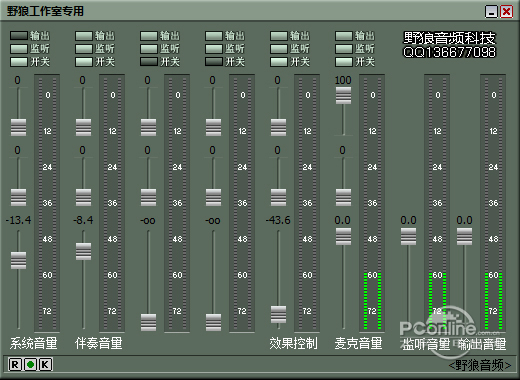Image resolution: width=520 pixels, height=380 pixels.
Task: Toggle 输出 on the 系统音量 channel
Action: pyautogui.click(x=19, y=36)
